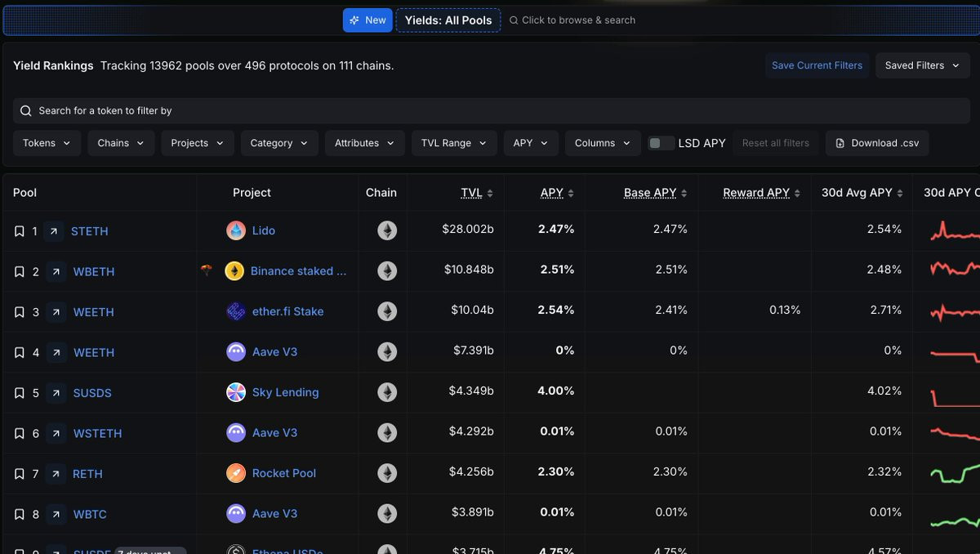Image resolution: width=980 pixels, height=554 pixels.
Task: Click the ether.fi Stake logo
Action: click(236, 311)
